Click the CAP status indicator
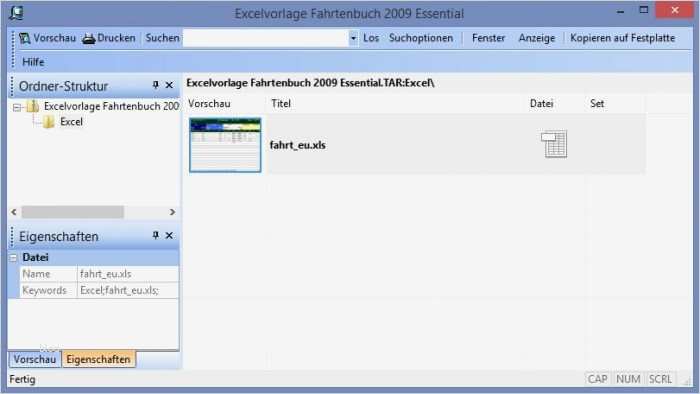This screenshot has height=394, width=700. (x=597, y=379)
